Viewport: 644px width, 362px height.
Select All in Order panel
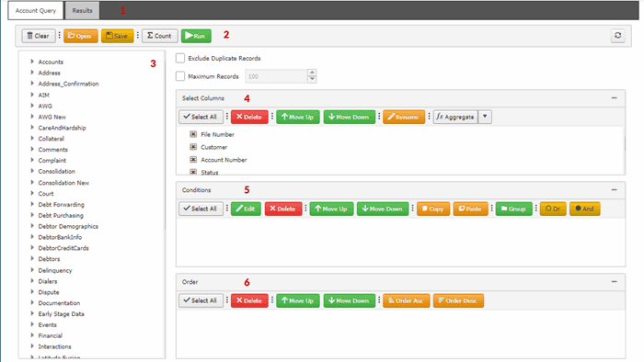click(x=201, y=300)
